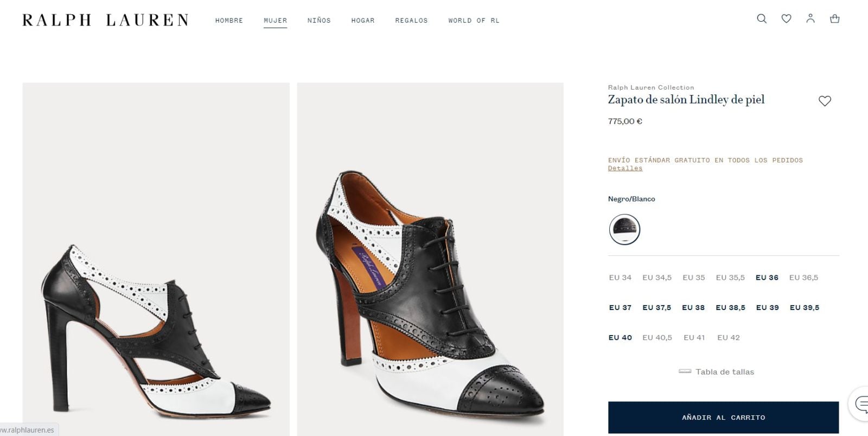Click the Ralph Lauren logo
Screen dimensions: 868x436
105,21
